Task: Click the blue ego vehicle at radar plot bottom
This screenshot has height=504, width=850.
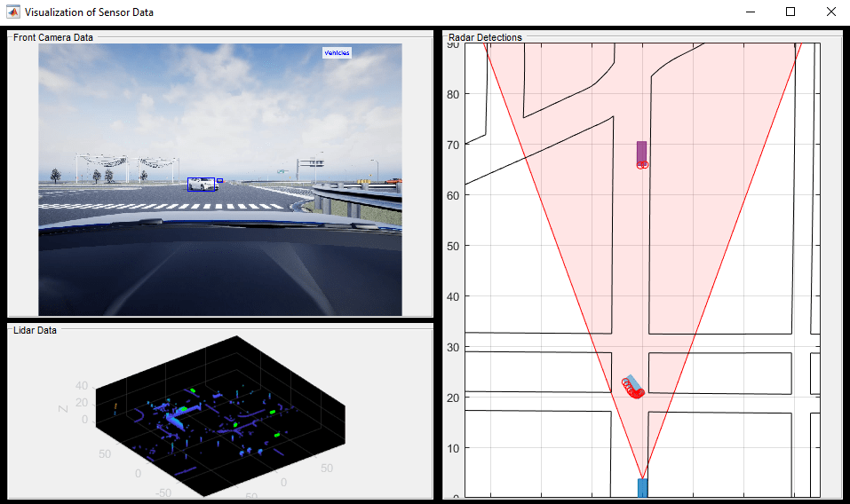Action: coord(642,488)
